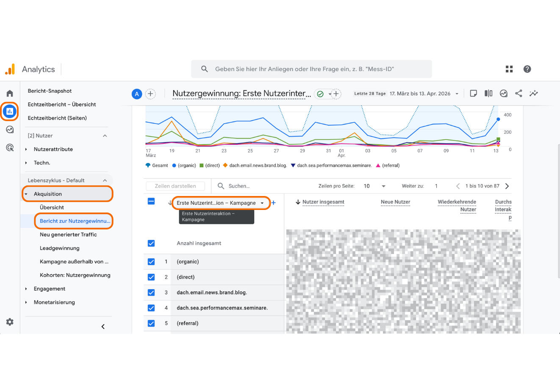Viewport: 560px width, 392px height.
Task: Open Neu generierter Traffic report
Action: 68,235
